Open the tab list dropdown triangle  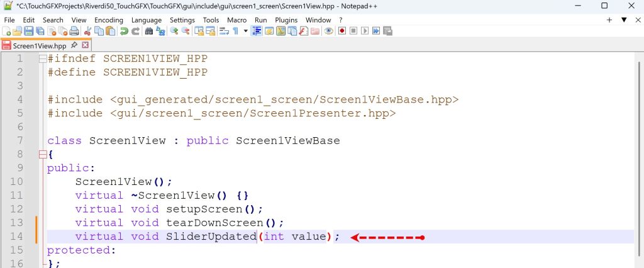pos(623,20)
